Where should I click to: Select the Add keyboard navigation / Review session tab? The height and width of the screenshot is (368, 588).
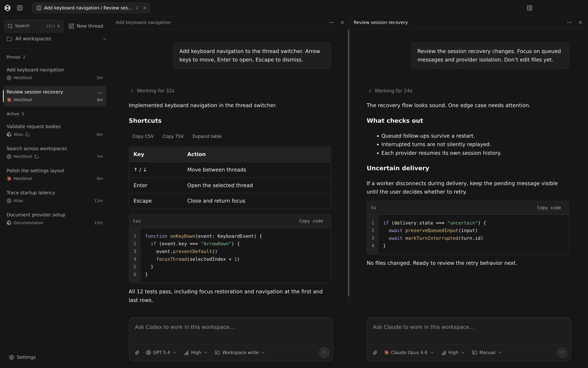coord(91,8)
